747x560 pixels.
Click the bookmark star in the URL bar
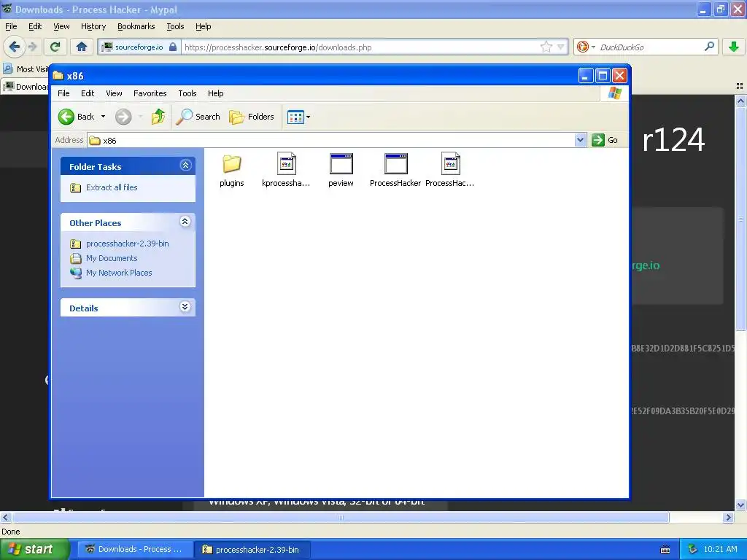pos(546,47)
